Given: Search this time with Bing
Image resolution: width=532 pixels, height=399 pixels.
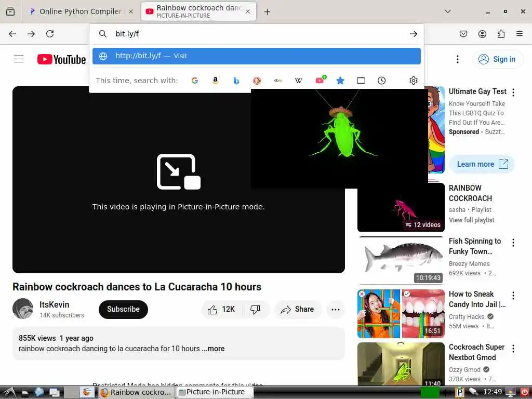Looking at the screenshot, I should [236, 81].
